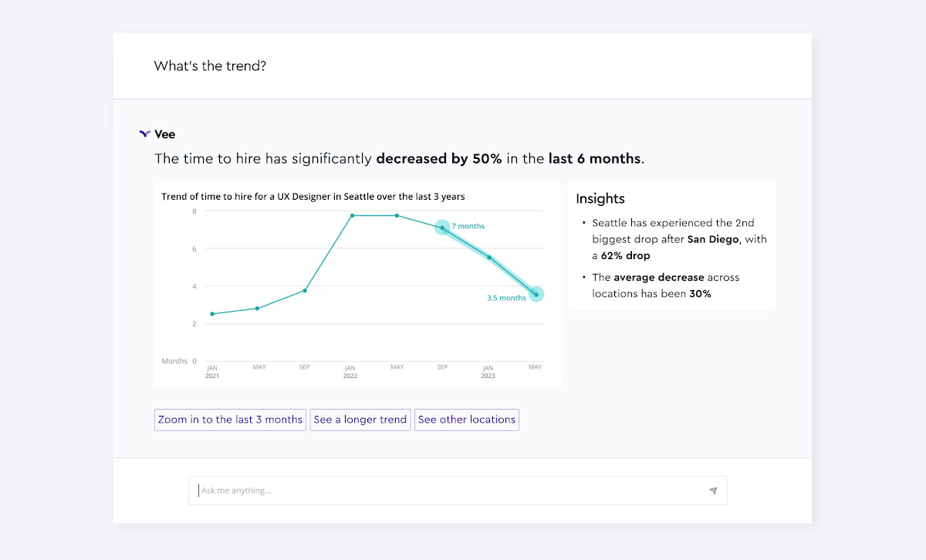This screenshot has height=560, width=926.
Task: Click the highlighted 7 months data point
Action: click(442, 228)
